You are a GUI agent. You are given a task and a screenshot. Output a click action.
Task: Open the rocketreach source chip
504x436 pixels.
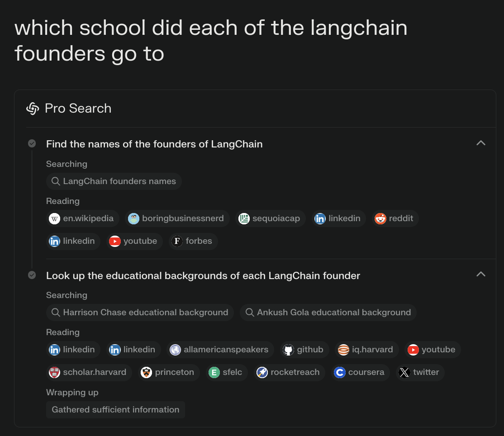(x=289, y=372)
